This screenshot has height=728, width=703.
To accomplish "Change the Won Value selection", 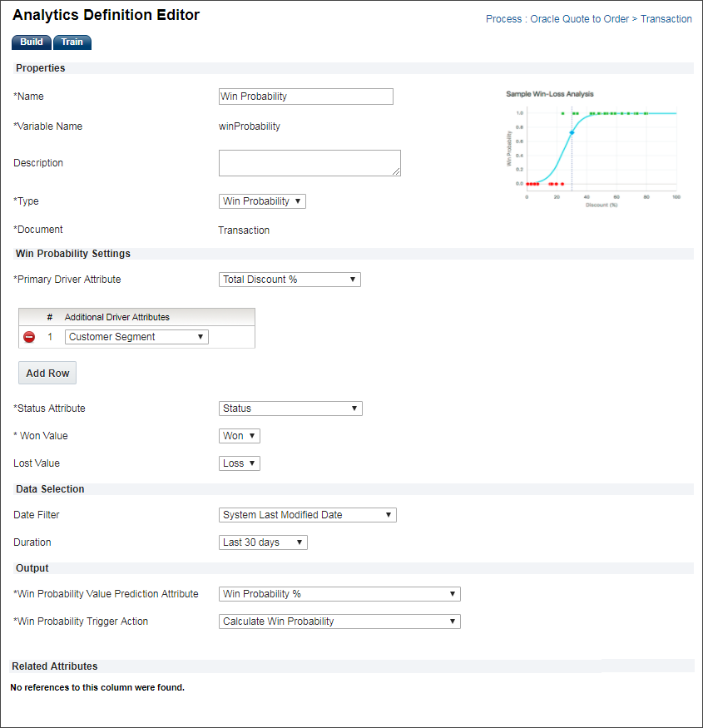I will (240, 436).
